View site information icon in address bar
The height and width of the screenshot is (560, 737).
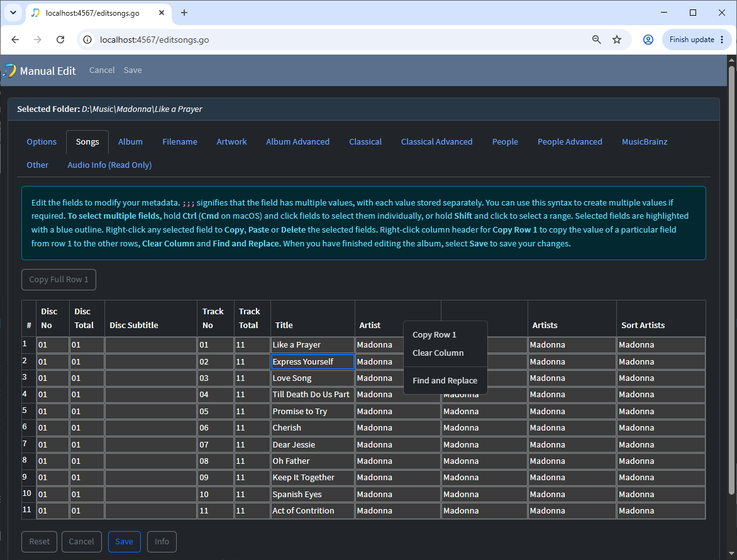tap(87, 40)
